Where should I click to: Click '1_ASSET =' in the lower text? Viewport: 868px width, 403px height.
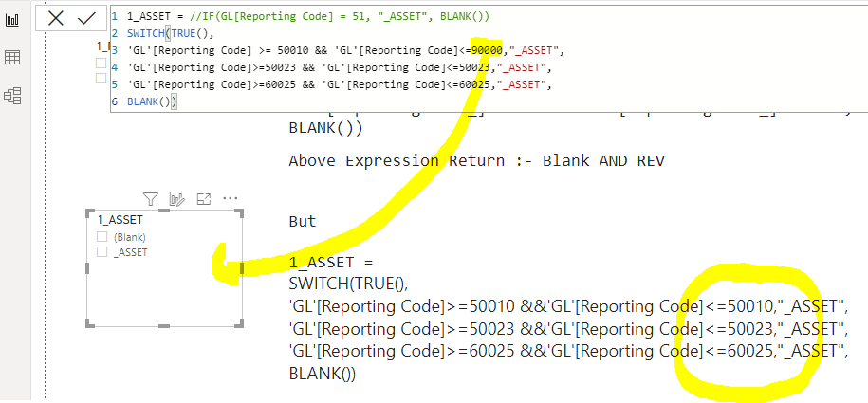(x=332, y=262)
